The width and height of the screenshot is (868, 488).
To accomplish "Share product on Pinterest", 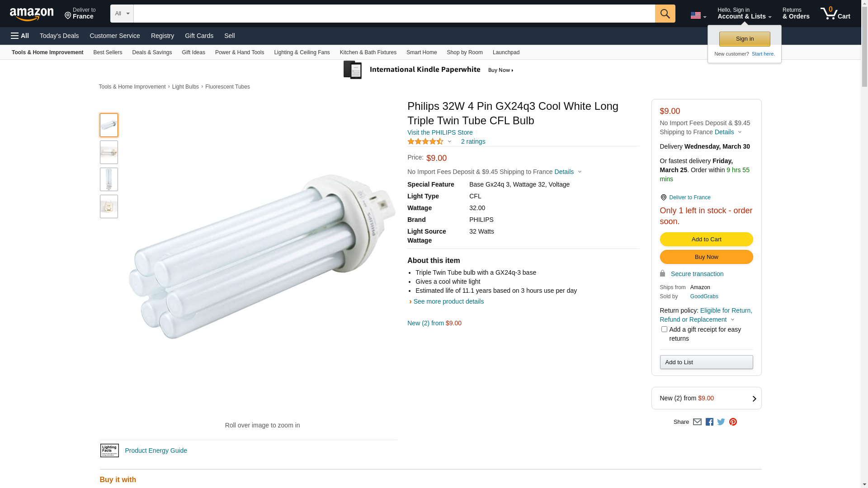I will tap(733, 422).
